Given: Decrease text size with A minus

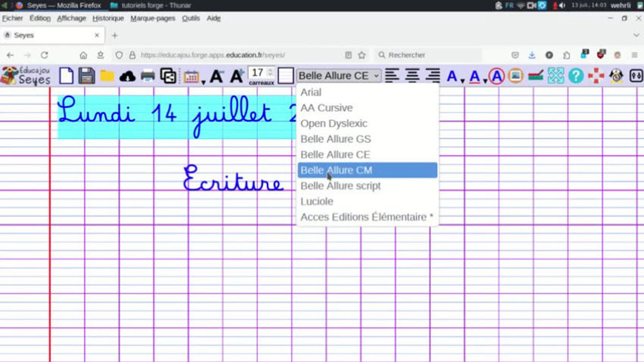Looking at the screenshot, I should click(217, 76).
